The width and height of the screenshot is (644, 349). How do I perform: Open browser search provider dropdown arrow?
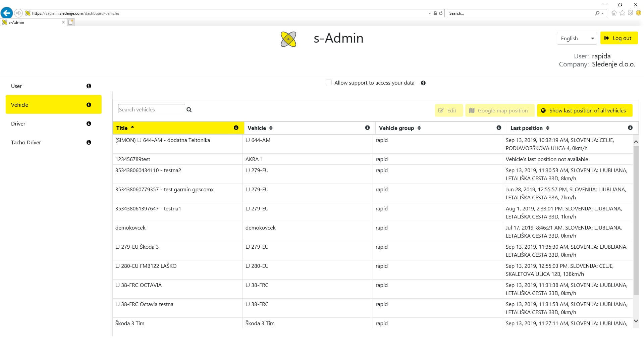tap(602, 13)
